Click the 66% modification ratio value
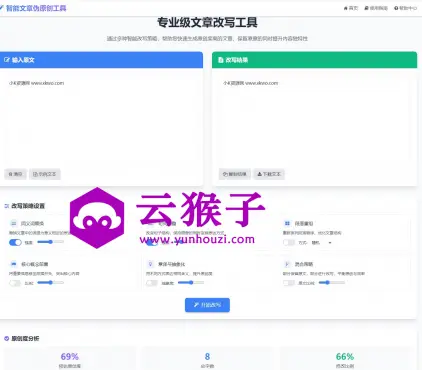 [345, 356]
